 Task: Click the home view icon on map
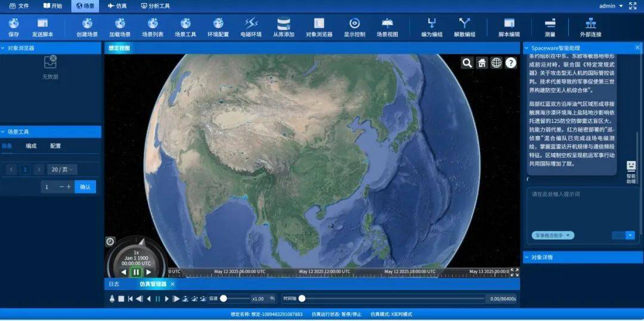[x=482, y=63]
